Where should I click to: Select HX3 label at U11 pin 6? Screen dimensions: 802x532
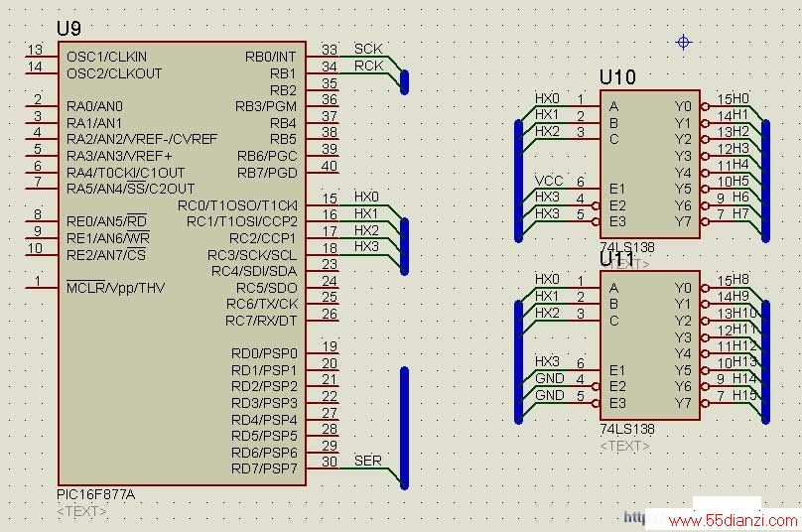547,361
